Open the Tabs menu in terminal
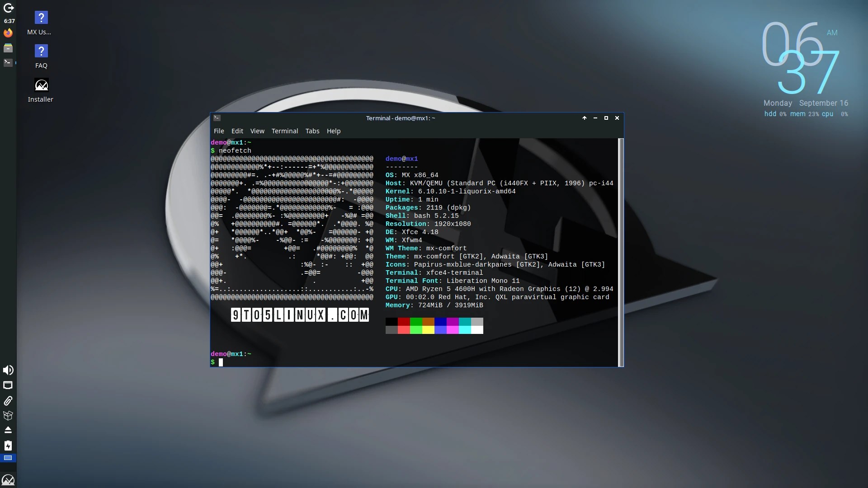 pos(312,131)
